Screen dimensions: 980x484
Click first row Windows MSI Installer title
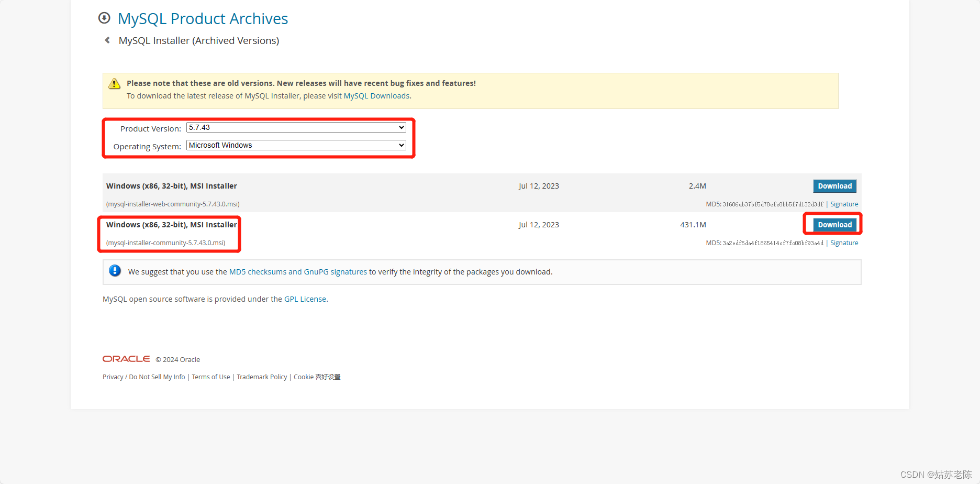172,186
